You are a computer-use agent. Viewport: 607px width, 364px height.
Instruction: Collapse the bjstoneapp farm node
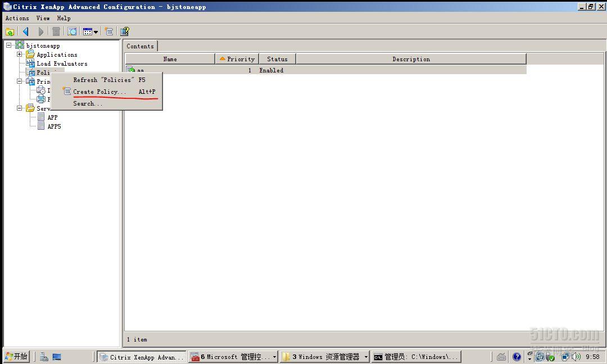(x=9, y=46)
